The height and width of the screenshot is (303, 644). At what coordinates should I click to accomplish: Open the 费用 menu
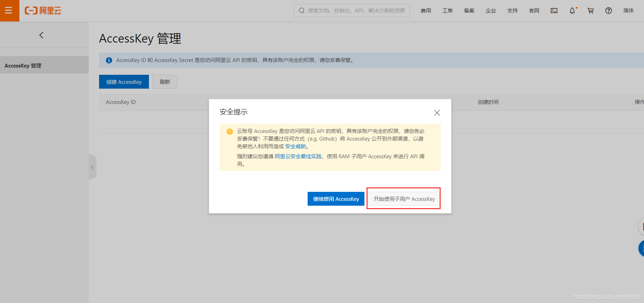point(426,11)
